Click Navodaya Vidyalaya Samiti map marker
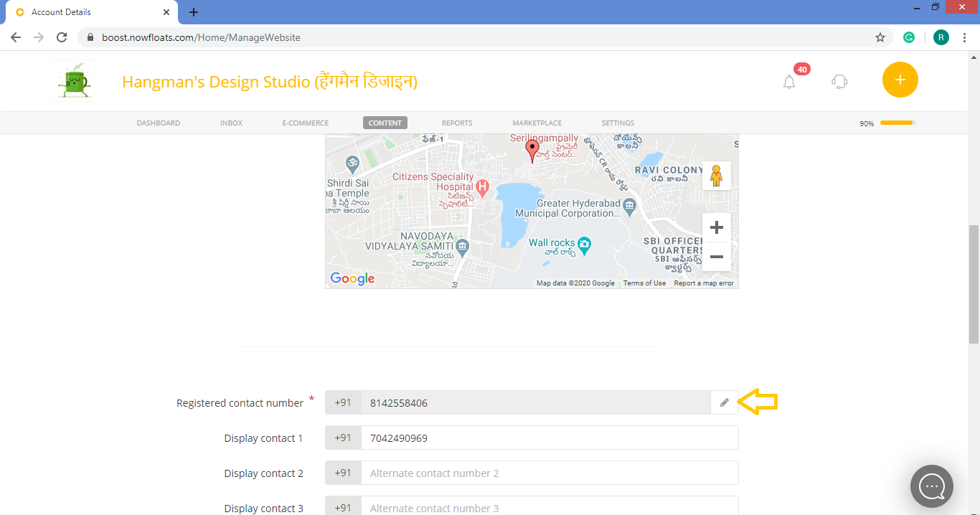The width and height of the screenshot is (980, 515). pos(462,247)
